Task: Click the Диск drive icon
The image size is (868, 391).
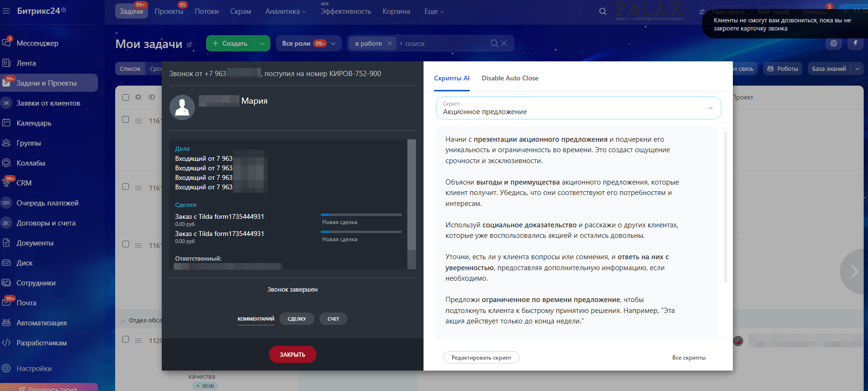Action: tap(7, 263)
